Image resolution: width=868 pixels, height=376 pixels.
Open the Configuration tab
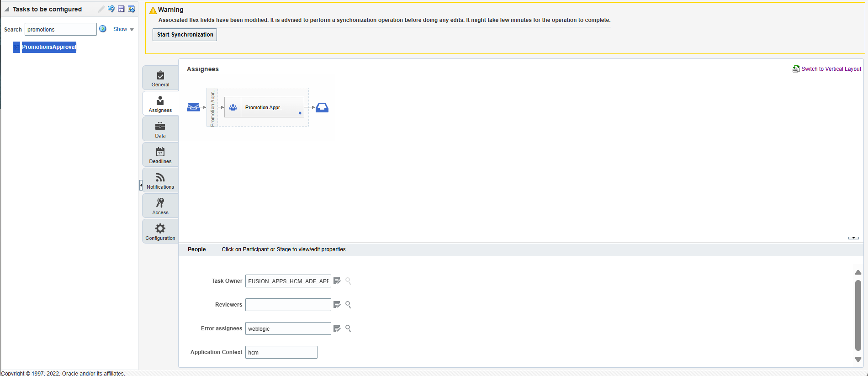pos(160,232)
